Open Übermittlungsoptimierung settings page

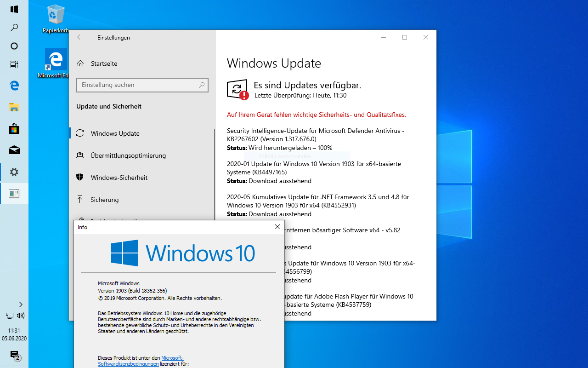click(141, 155)
